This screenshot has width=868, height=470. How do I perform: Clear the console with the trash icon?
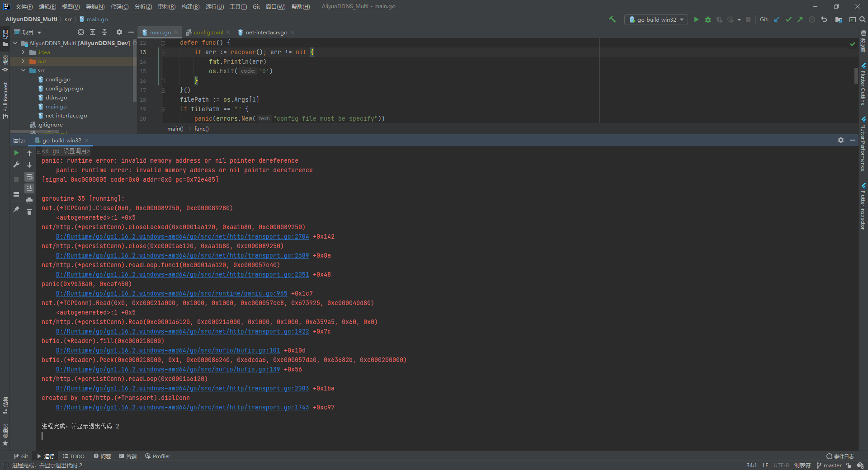click(29, 211)
